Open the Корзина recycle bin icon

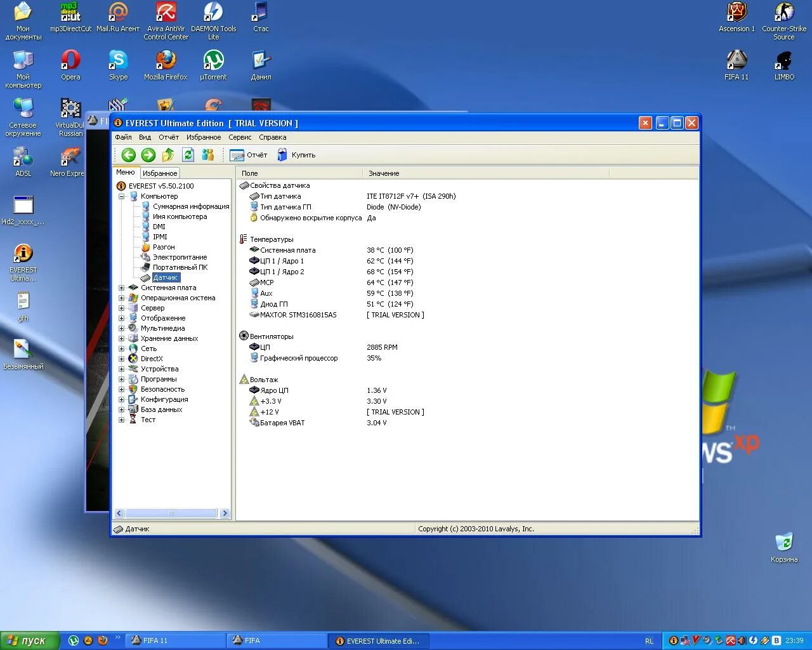pyautogui.click(x=784, y=548)
